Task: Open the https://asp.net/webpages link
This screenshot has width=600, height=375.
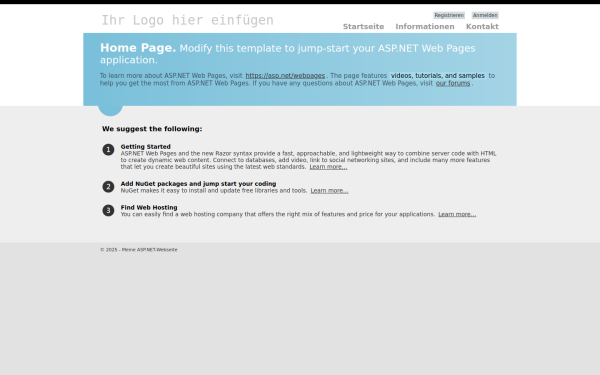Action: [285, 76]
